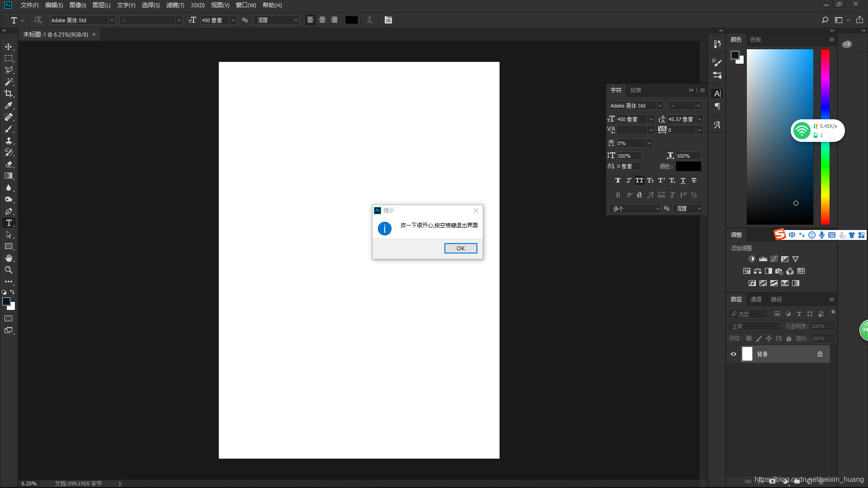Image resolution: width=868 pixels, height=488 pixels.
Task: Select the Pen tool
Action: (x=9, y=211)
